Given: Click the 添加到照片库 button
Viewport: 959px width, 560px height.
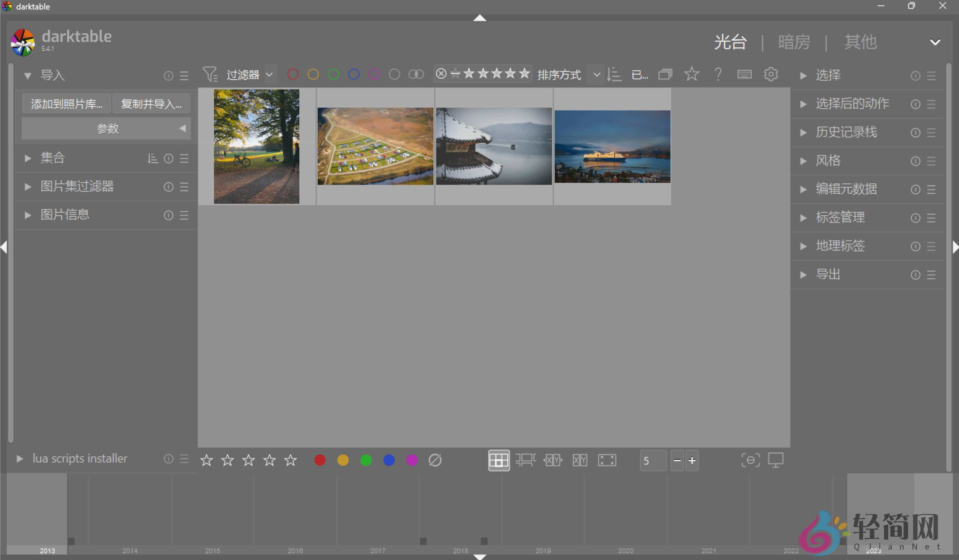Looking at the screenshot, I should (66, 104).
